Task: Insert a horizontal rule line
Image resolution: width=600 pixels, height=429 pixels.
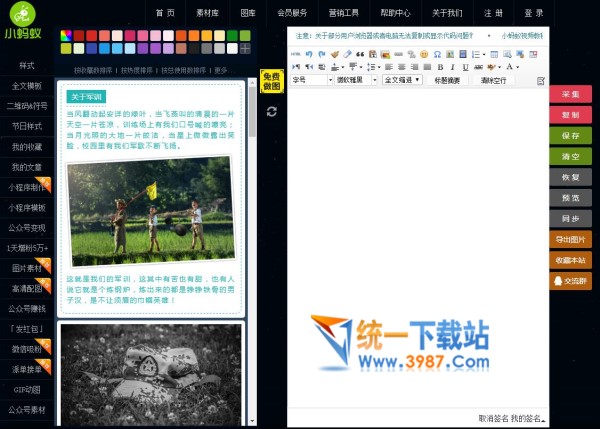Action: pyautogui.click(x=398, y=54)
